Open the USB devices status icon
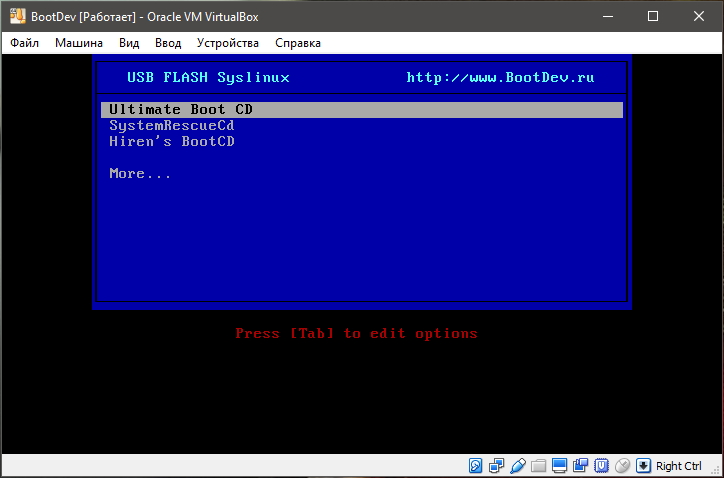Image resolution: width=724 pixels, height=478 pixels. tap(518, 466)
